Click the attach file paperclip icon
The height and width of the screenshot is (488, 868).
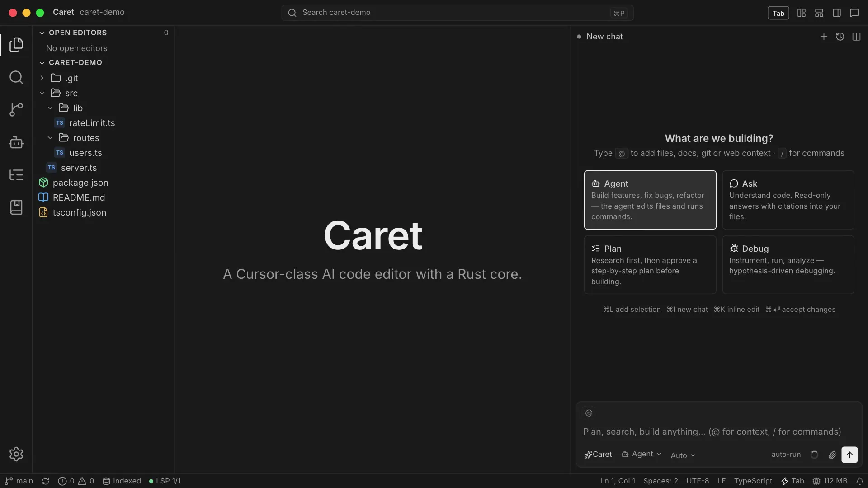click(832, 455)
